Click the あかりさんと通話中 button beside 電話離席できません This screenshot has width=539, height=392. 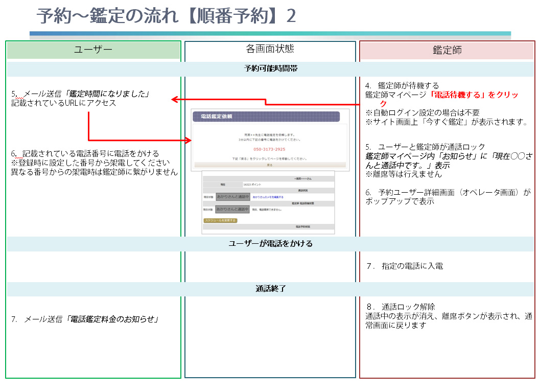coord(232,210)
